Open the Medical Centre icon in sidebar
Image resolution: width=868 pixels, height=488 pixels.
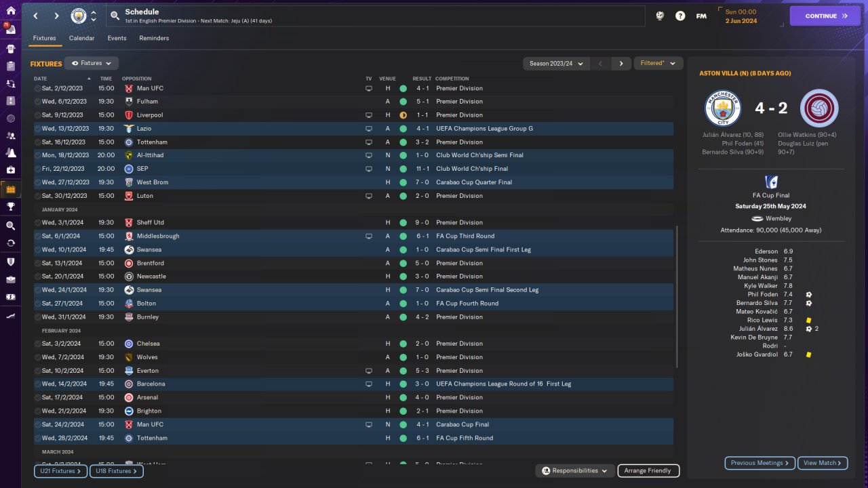click(10, 170)
